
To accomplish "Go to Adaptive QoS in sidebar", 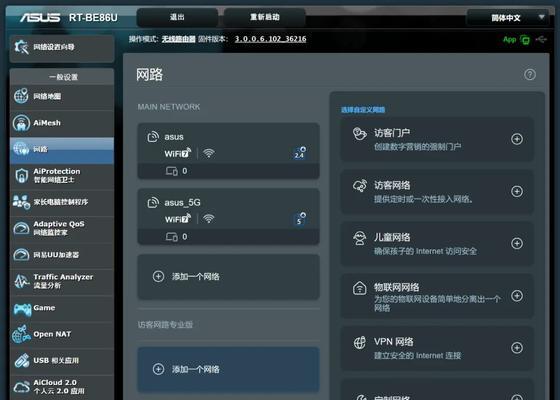I will pyautogui.click(x=62, y=228).
